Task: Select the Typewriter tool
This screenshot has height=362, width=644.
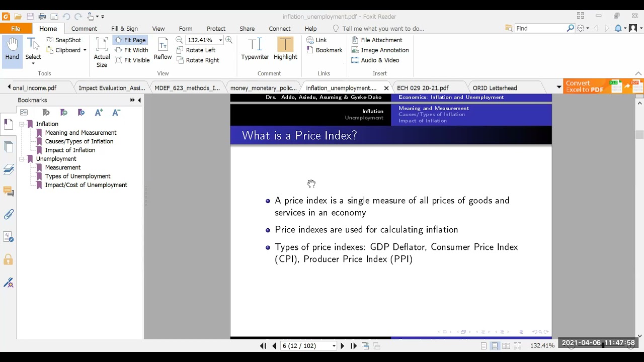Action: click(x=255, y=49)
